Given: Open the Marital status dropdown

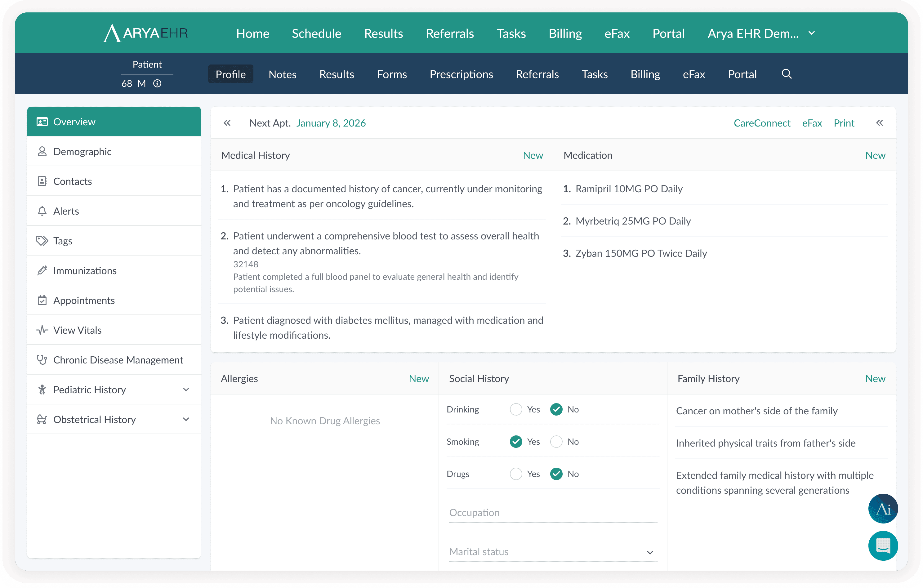Looking at the screenshot, I should coord(553,552).
